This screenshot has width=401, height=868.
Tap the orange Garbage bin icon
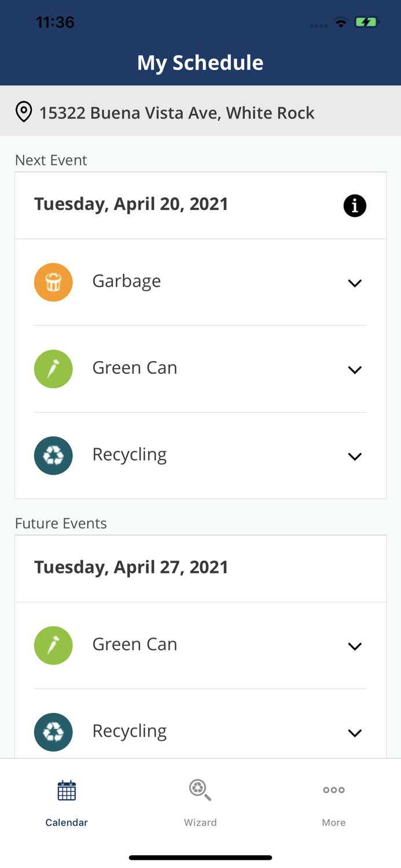tap(53, 282)
